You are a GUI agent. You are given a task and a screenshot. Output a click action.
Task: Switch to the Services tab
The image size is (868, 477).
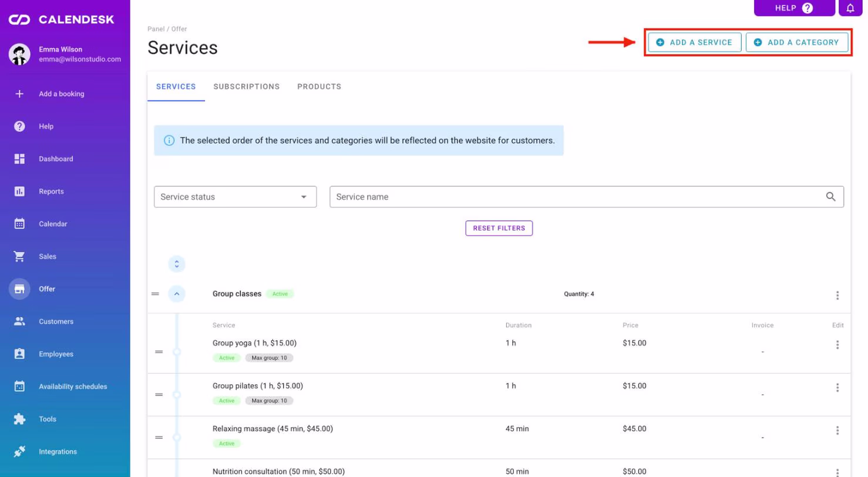pos(176,86)
